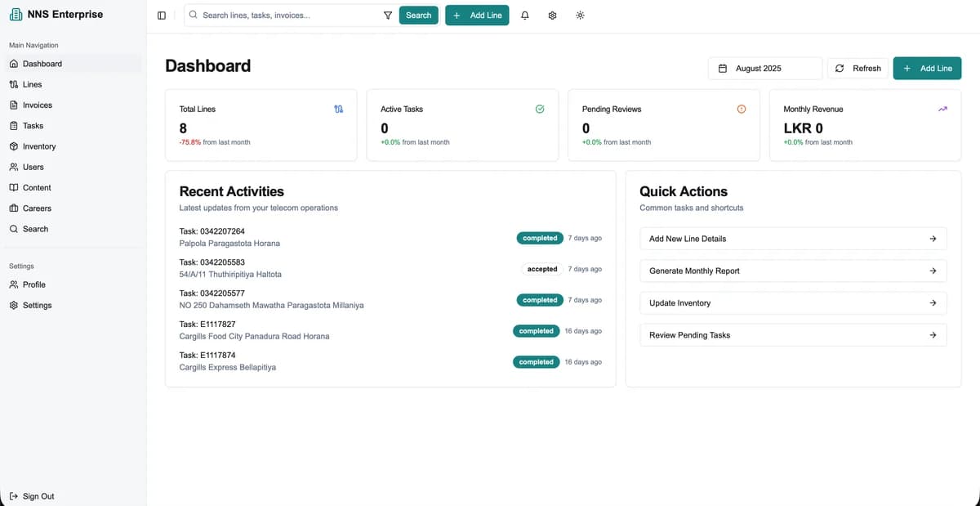Click the Search magnifier icon in sidebar
The height and width of the screenshot is (506, 980).
coord(13,229)
